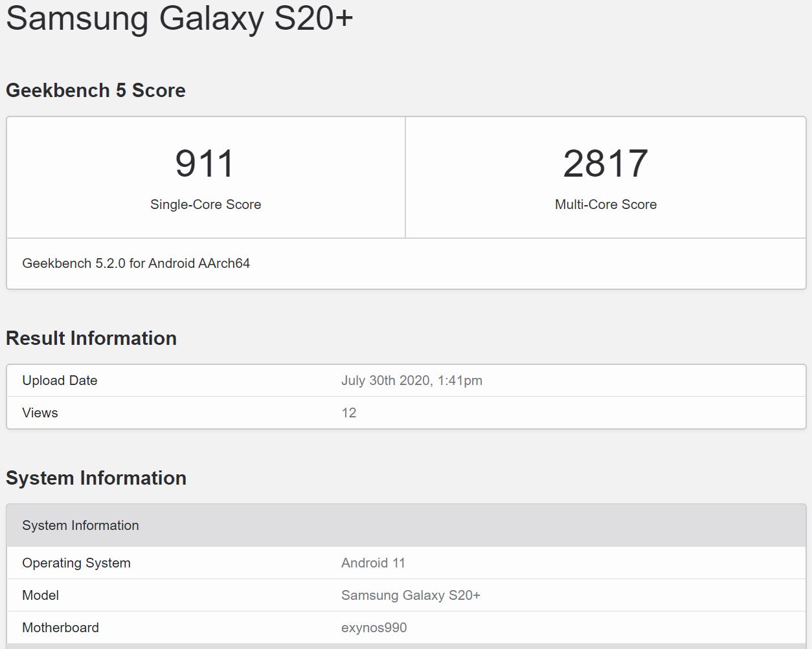Select the exynos990 motherboard value
This screenshot has height=649, width=812.
[374, 628]
